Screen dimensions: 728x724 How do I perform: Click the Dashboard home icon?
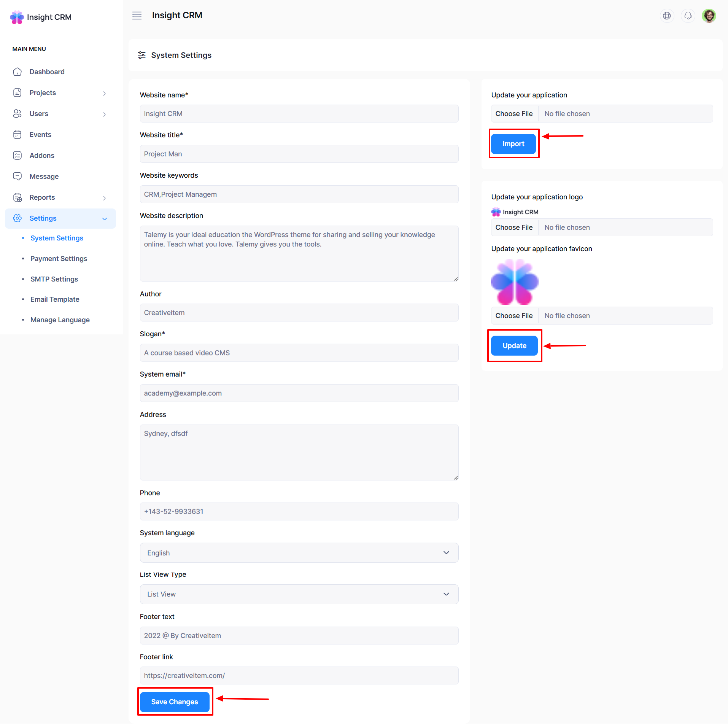(17, 72)
